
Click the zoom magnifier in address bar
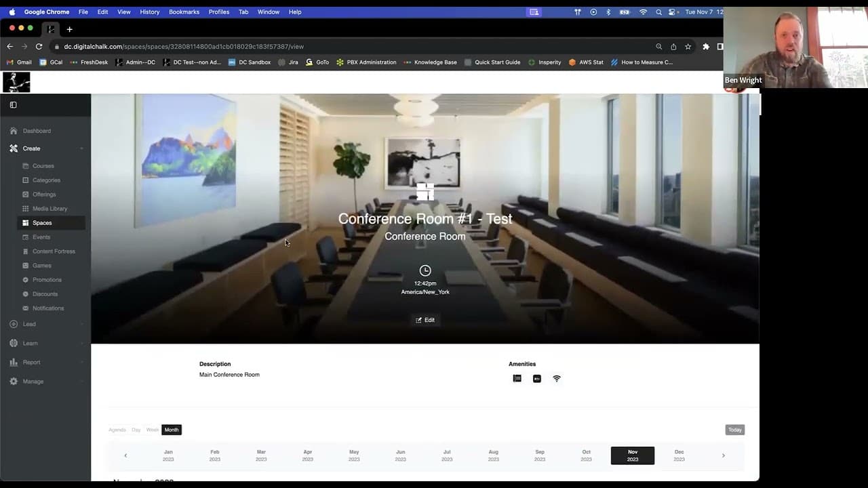pyautogui.click(x=658, y=47)
